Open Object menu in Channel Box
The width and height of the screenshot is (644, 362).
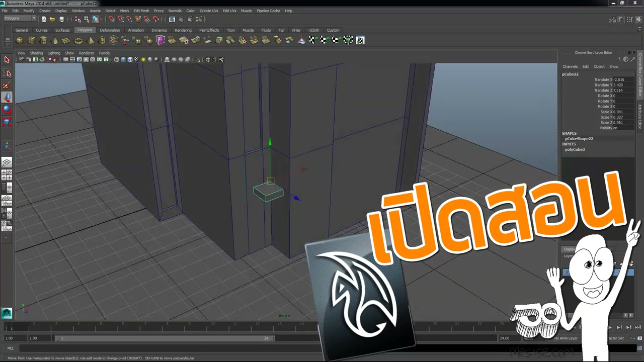(599, 66)
